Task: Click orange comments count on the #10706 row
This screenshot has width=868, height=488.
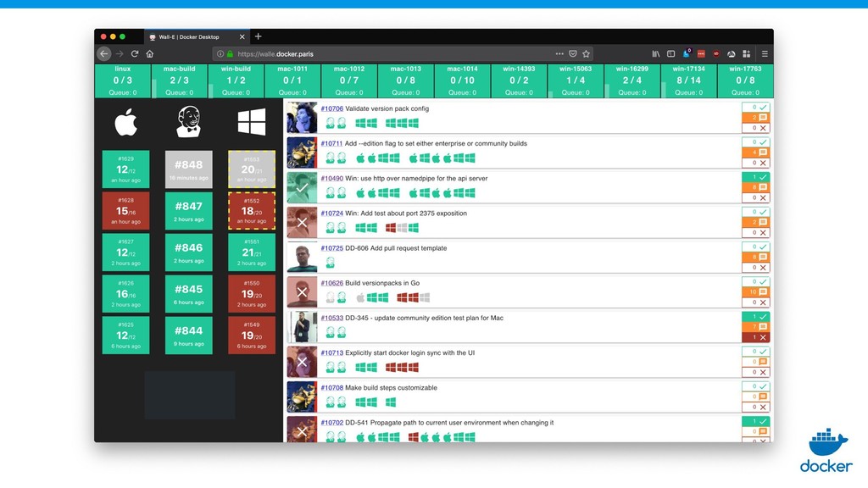Action: (x=755, y=117)
